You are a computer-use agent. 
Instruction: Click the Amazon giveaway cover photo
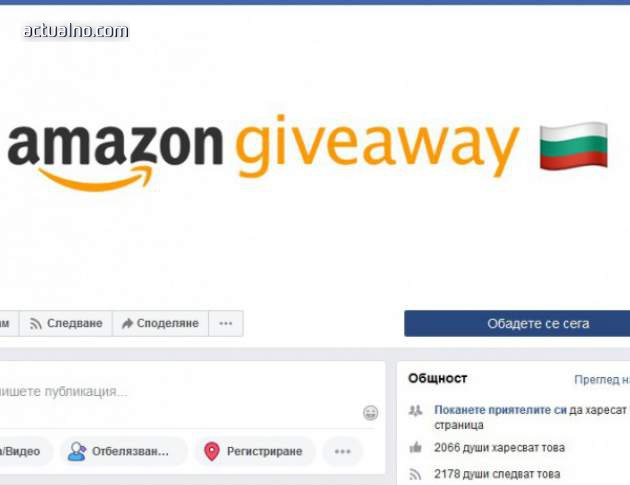315,155
